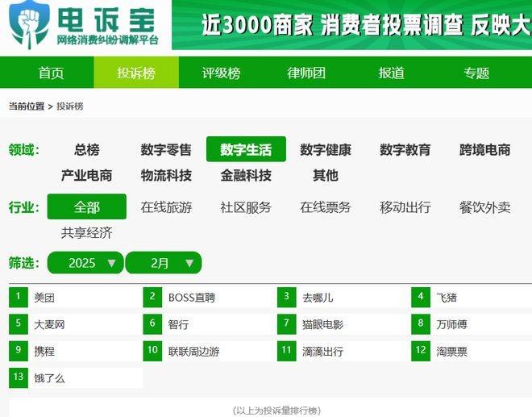This screenshot has width=532, height=417.
Task: Open the rank 2 entry BOSS直聘
Action: (x=210, y=298)
